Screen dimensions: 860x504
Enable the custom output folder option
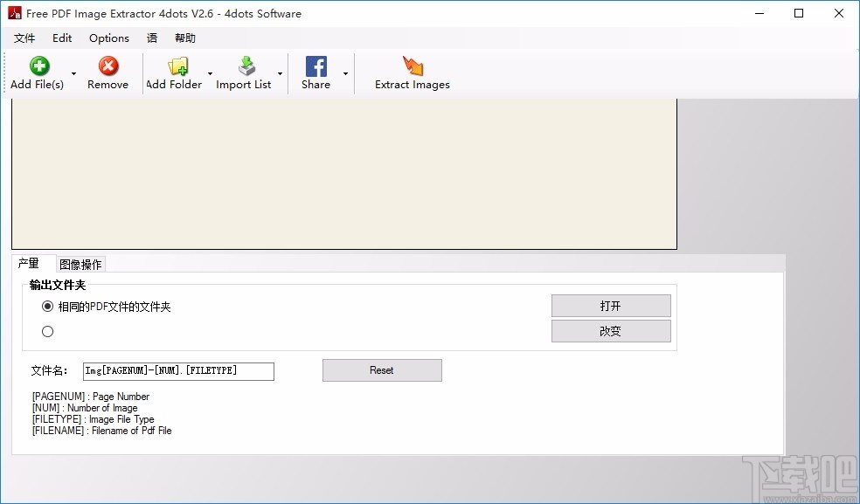coord(48,331)
